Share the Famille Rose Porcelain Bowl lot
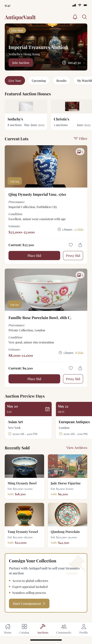This screenshot has width=92, height=644. click(80, 368)
